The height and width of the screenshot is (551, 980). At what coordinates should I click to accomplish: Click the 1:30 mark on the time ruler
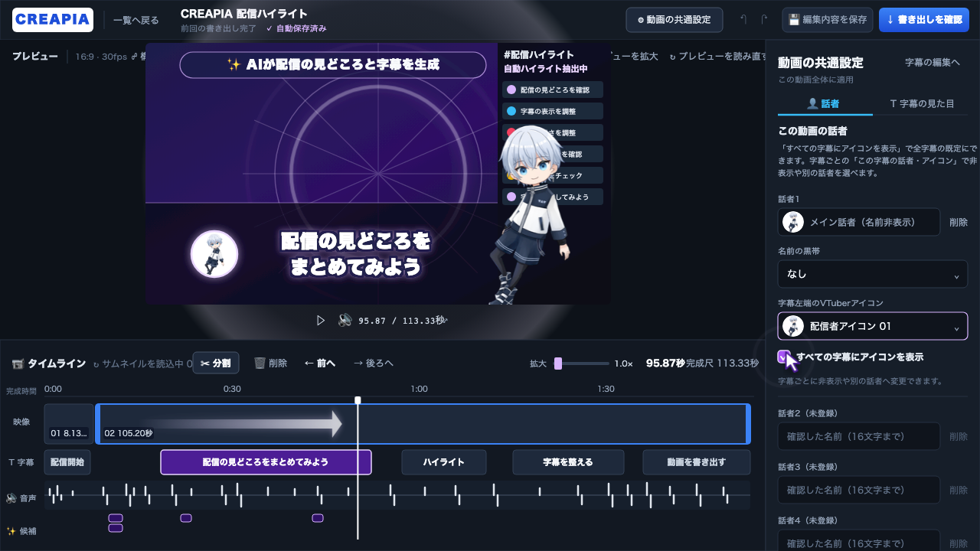[606, 389]
